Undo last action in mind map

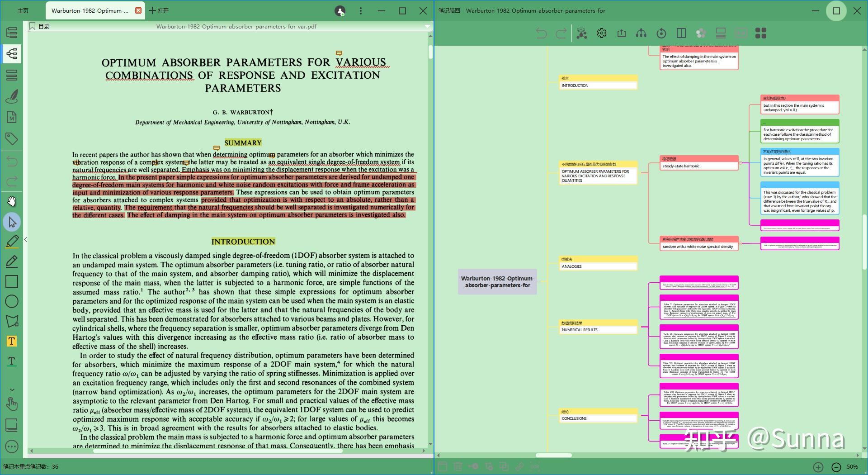point(541,33)
